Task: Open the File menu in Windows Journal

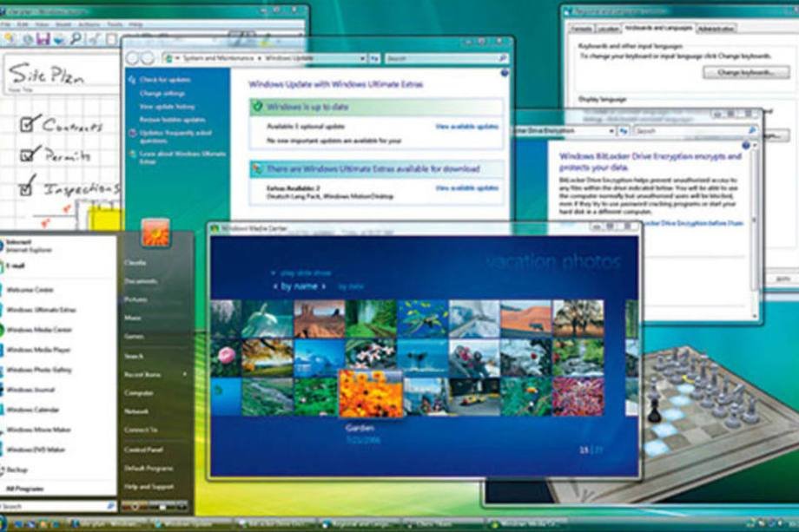Action: coord(5,24)
